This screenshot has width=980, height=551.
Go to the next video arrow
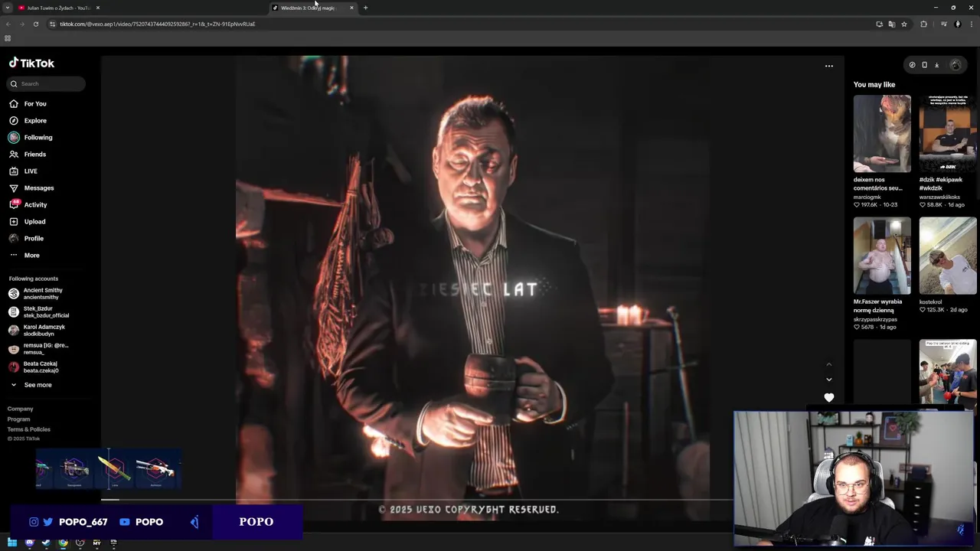828,380
